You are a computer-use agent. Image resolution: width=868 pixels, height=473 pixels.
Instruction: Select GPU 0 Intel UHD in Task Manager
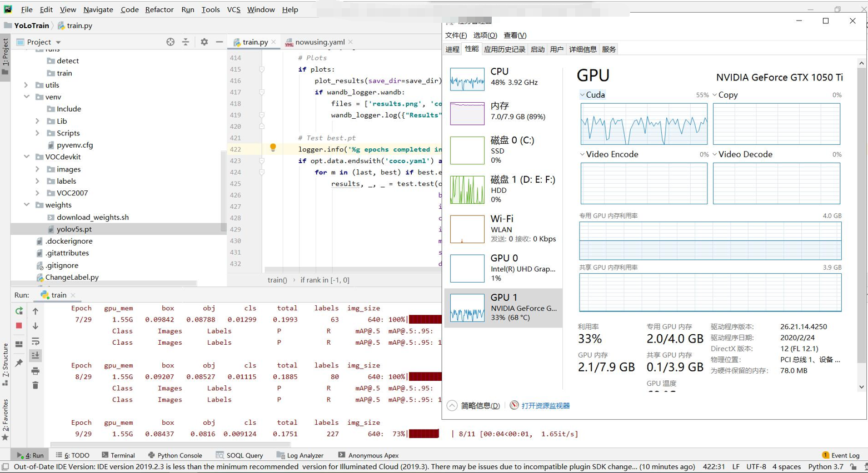click(x=503, y=268)
